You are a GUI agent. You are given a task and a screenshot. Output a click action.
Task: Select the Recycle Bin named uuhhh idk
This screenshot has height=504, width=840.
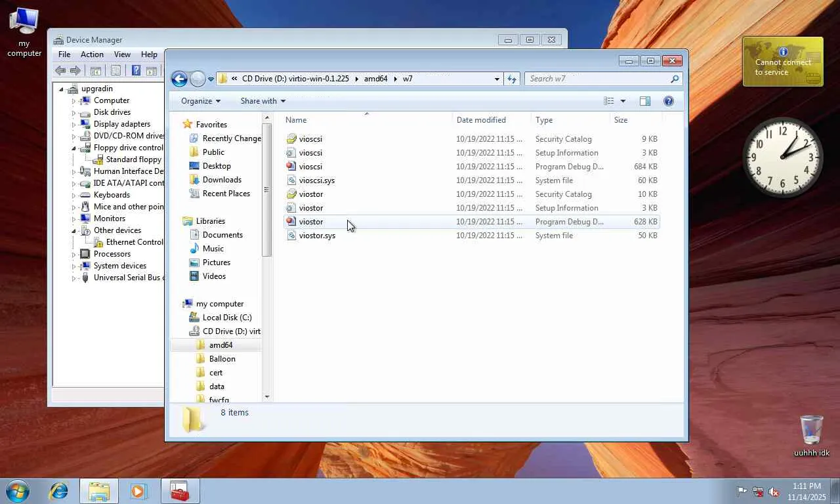pyautogui.click(x=812, y=435)
